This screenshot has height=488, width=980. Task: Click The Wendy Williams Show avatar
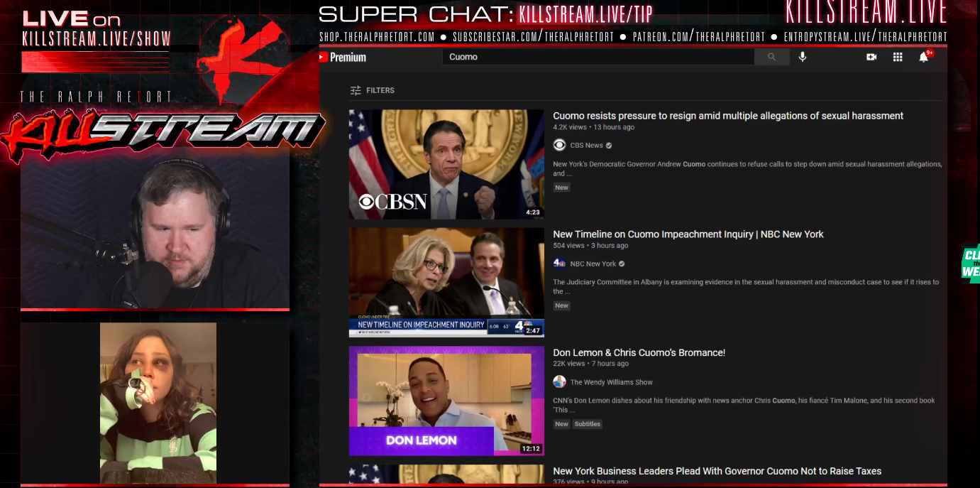coord(560,382)
